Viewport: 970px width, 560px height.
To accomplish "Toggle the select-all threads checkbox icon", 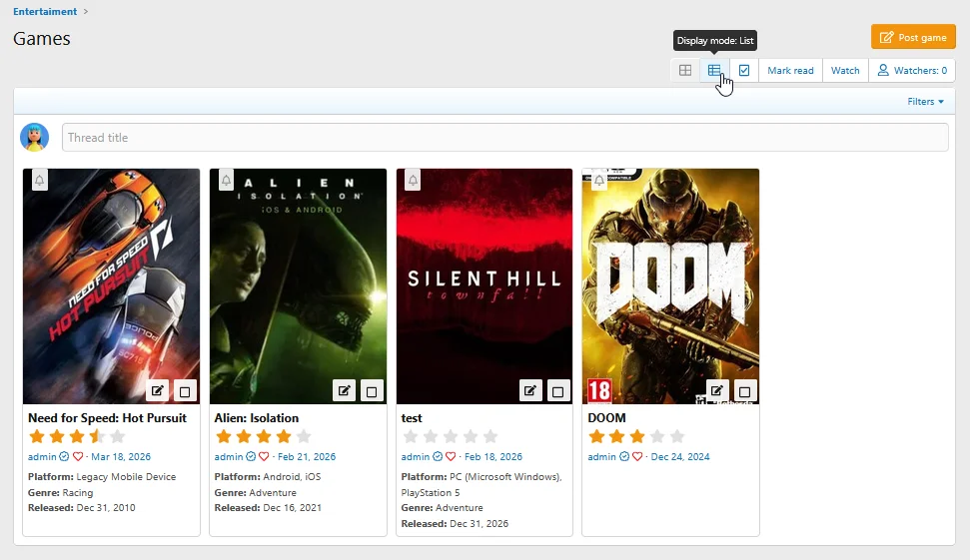I will 744,71.
